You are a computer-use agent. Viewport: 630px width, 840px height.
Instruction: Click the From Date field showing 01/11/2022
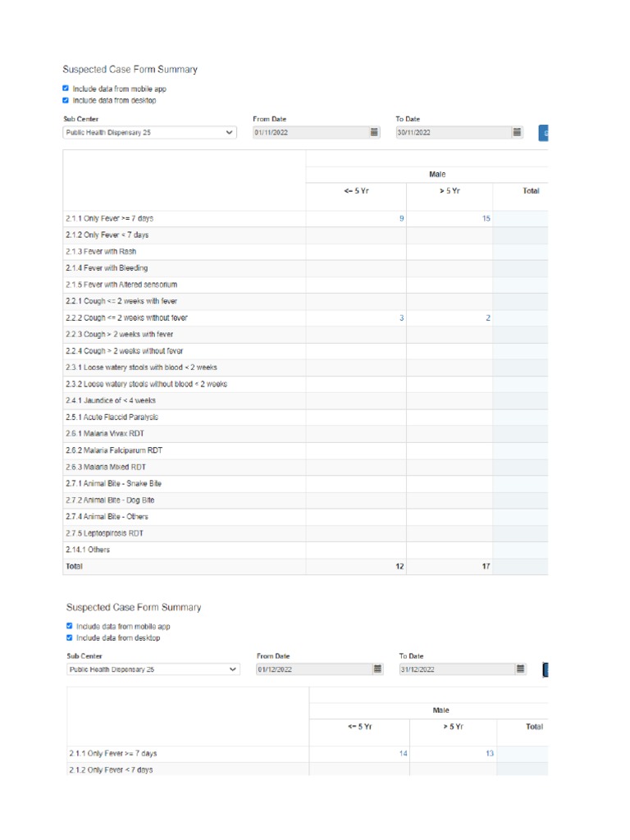[x=310, y=132]
